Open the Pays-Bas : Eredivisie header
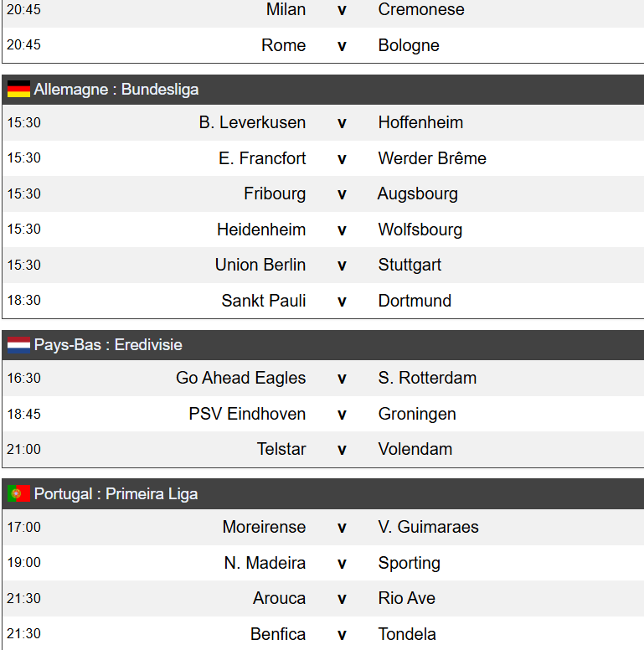This screenshot has width=644, height=650. 108,345
